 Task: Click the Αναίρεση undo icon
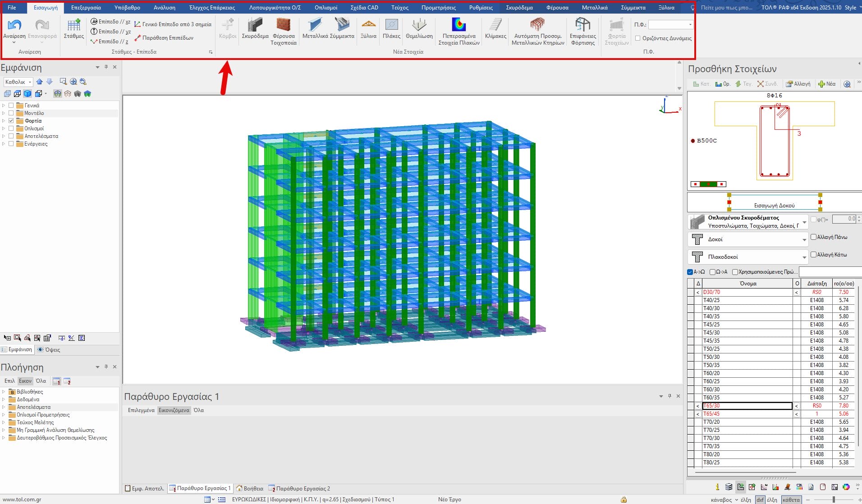point(14,27)
